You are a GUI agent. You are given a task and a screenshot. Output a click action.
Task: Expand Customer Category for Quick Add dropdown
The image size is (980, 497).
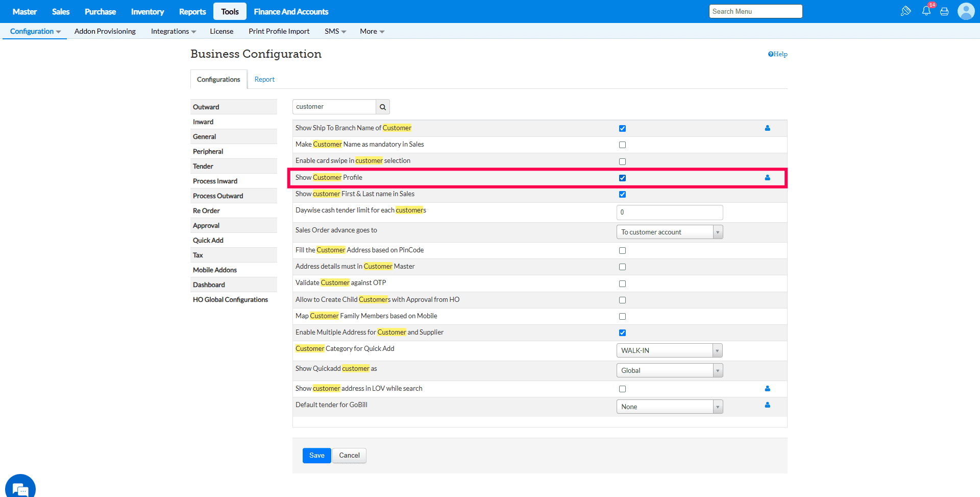[x=669, y=351]
